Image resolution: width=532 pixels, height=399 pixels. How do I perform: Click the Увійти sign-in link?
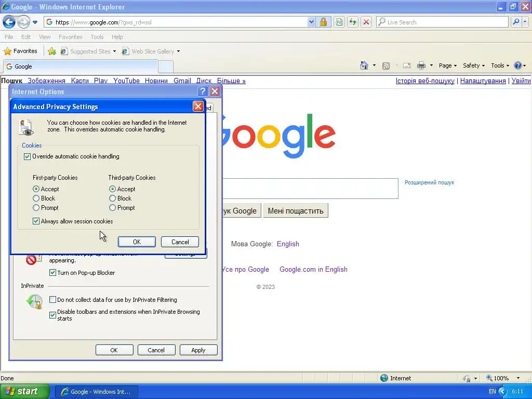521,81
